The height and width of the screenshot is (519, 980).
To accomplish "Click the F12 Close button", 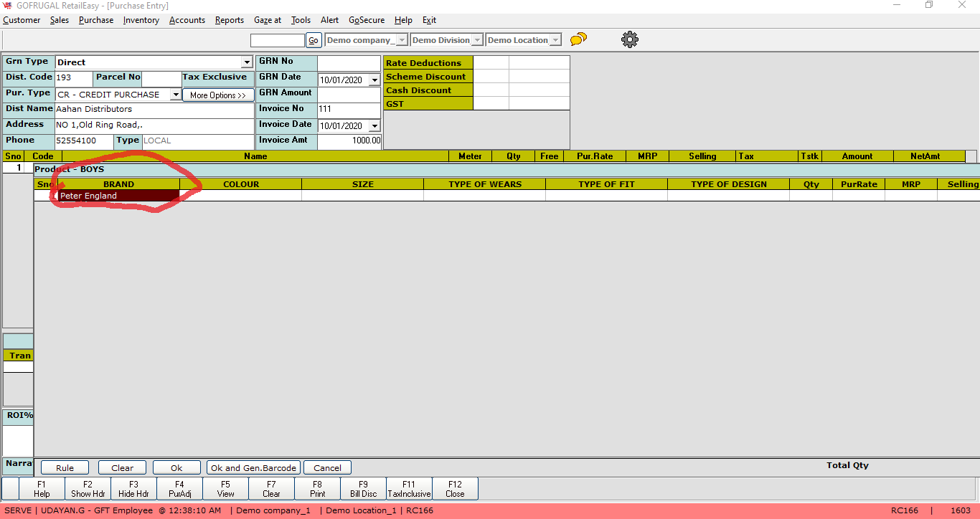I will (455, 489).
